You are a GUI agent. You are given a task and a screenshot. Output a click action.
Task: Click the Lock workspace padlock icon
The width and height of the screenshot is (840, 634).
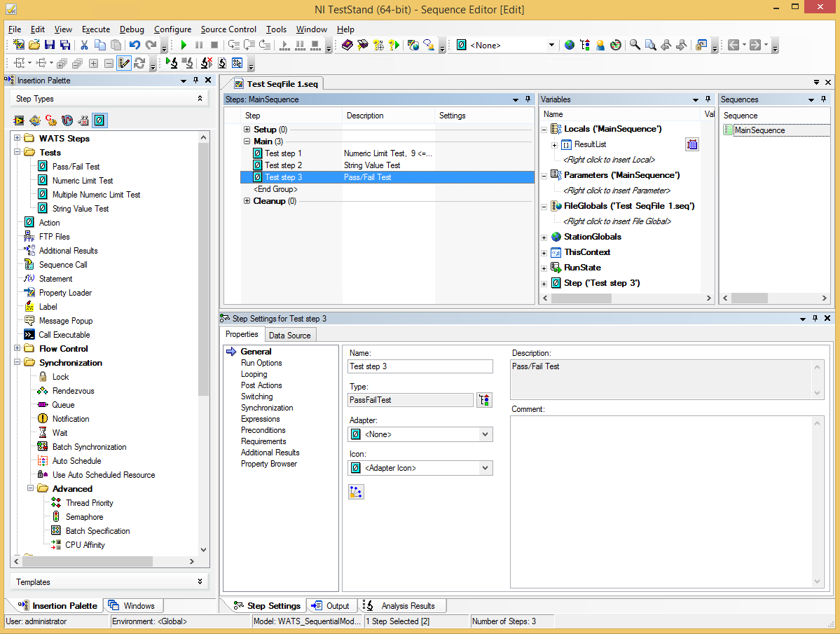pos(701,45)
